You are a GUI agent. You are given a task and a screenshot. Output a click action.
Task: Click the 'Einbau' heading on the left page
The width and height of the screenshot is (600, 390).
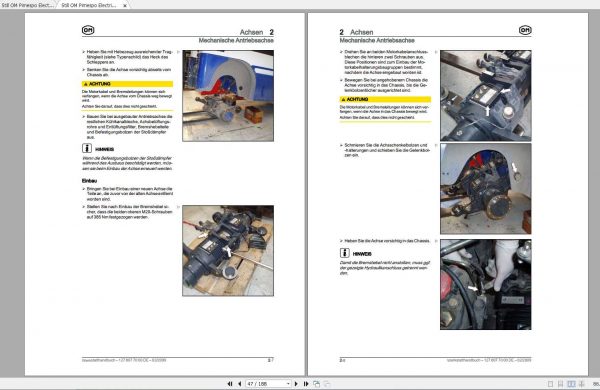coord(89,181)
